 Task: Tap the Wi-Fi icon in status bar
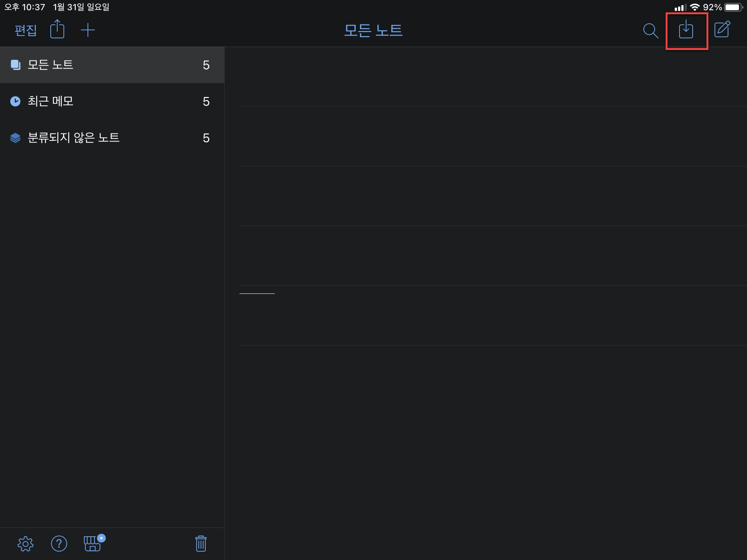[x=695, y=7]
